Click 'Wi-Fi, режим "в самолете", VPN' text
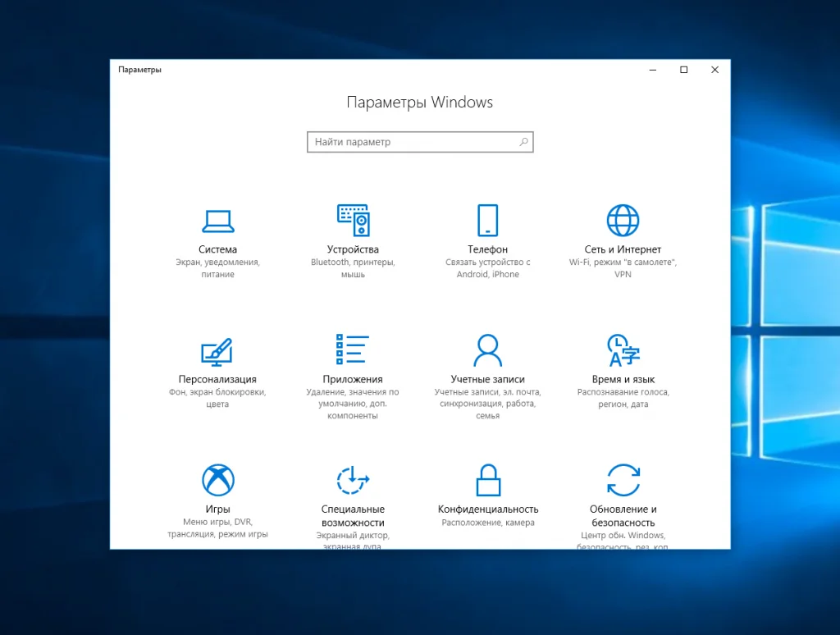This screenshot has height=635, width=840. [x=623, y=268]
